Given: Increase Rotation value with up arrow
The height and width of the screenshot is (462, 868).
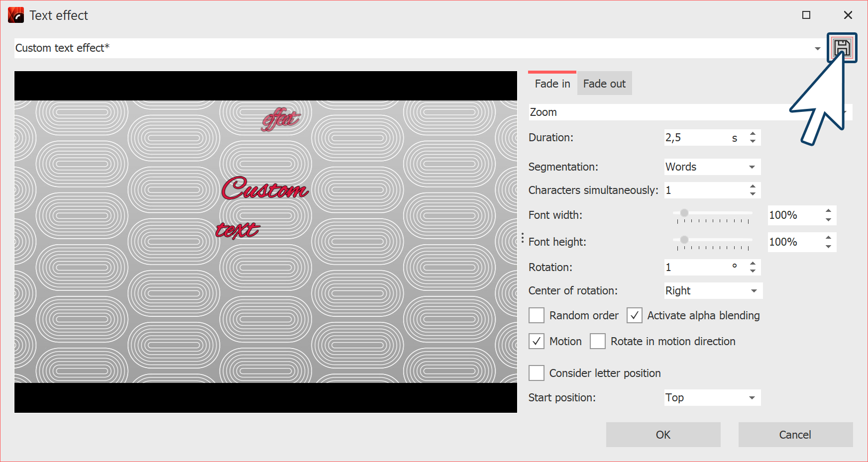Looking at the screenshot, I should pyautogui.click(x=753, y=264).
